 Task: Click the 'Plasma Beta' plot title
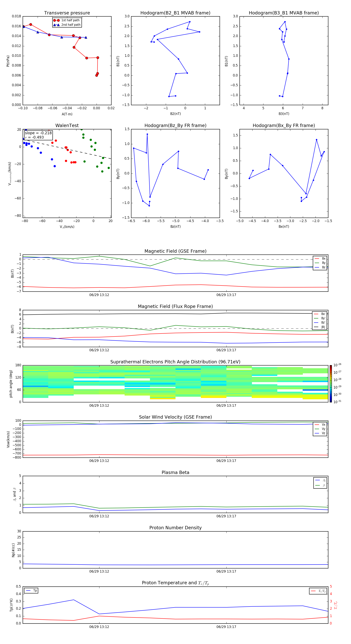point(175,472)
